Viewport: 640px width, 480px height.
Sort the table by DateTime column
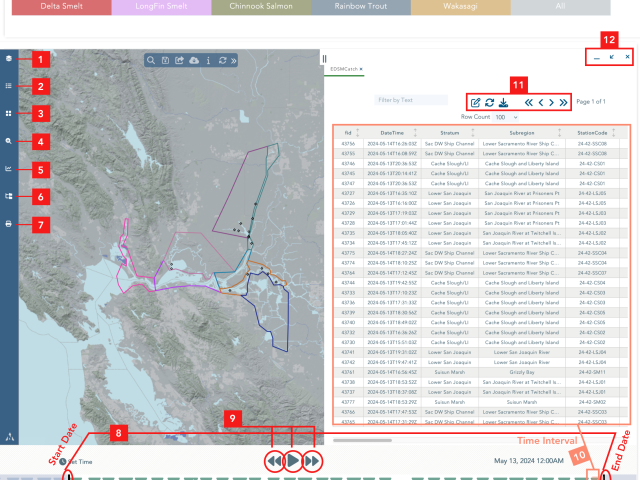[392, 133]
